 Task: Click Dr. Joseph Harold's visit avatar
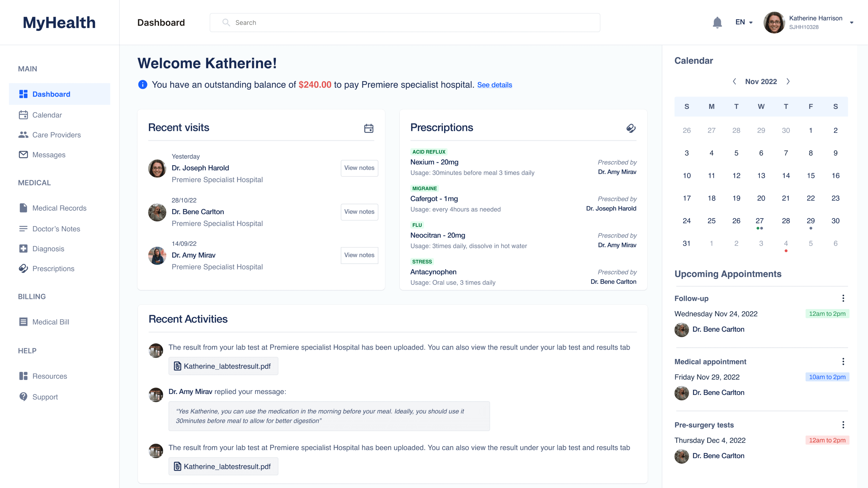pyautogui.click(x=157, y=168)
